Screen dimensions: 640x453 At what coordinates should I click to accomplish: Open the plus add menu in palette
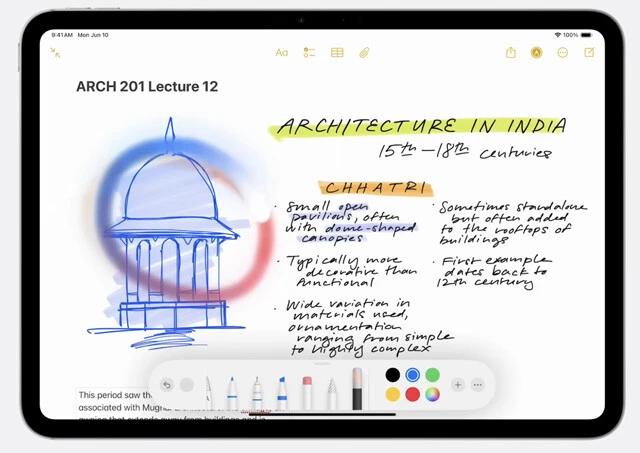(x=457, y=385)
